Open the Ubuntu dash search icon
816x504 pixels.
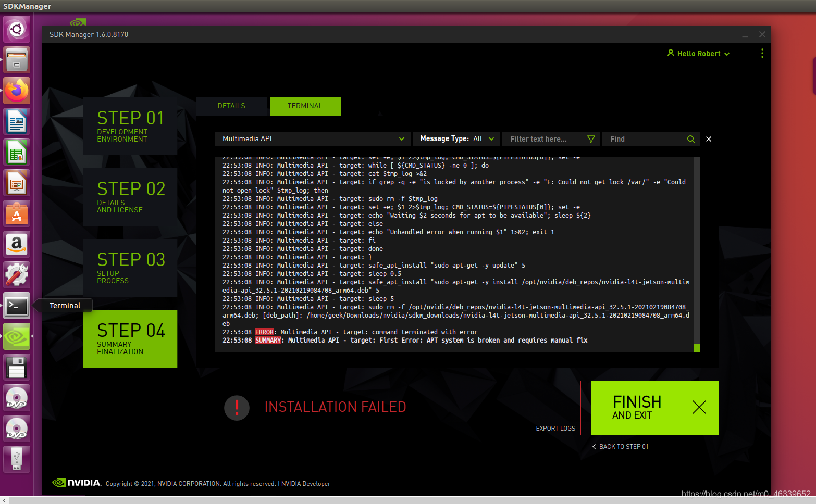[17, 29]
